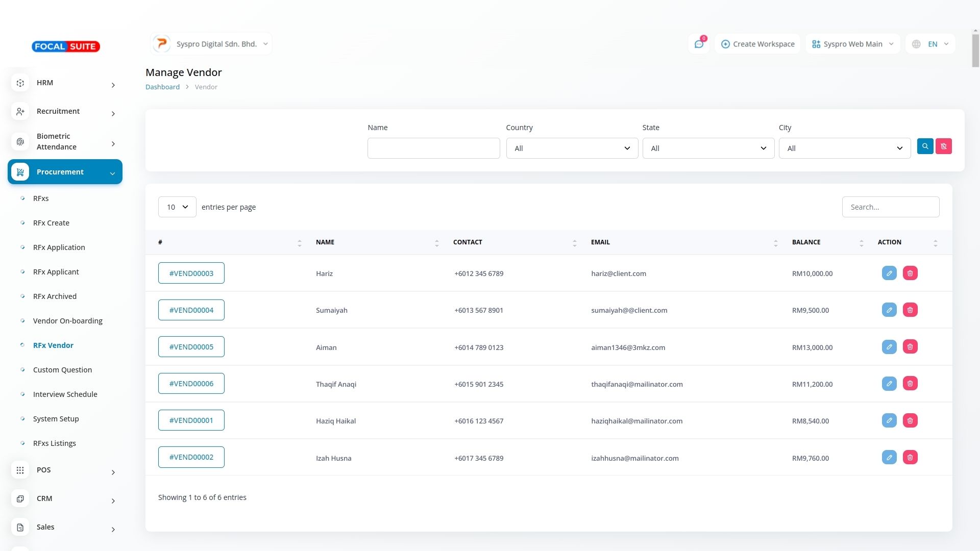980x551 pixels.
Task: Click the Procurement cart icon in sidebar
Action: tap(20, 172)
